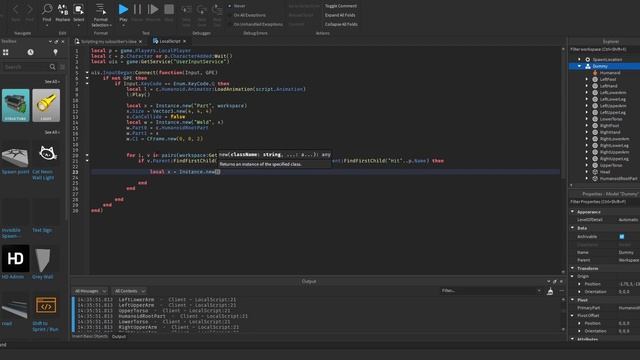Expand LeftHand in Explorer tree
640x360 pixels.
pyautogui.click(x=587, y=86)
